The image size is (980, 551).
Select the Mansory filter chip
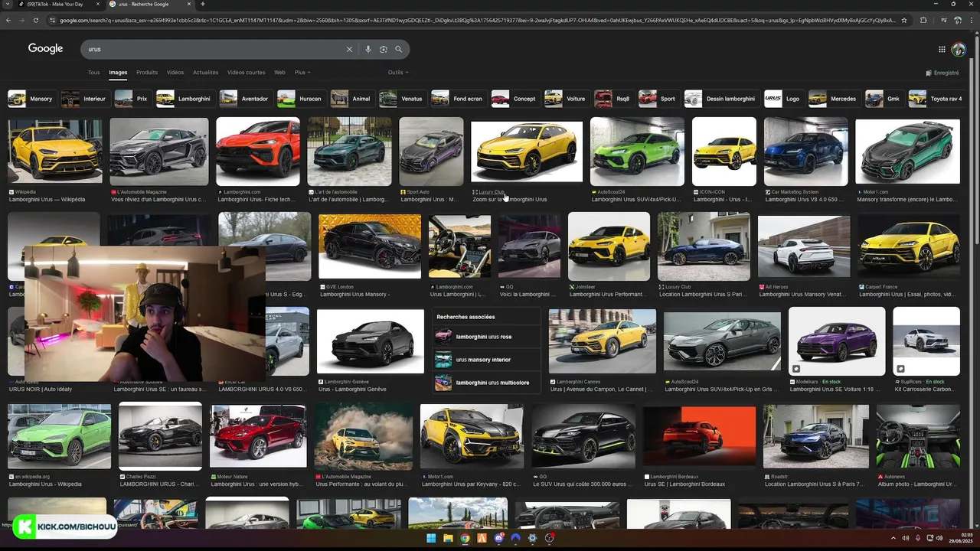pos(31,99)
